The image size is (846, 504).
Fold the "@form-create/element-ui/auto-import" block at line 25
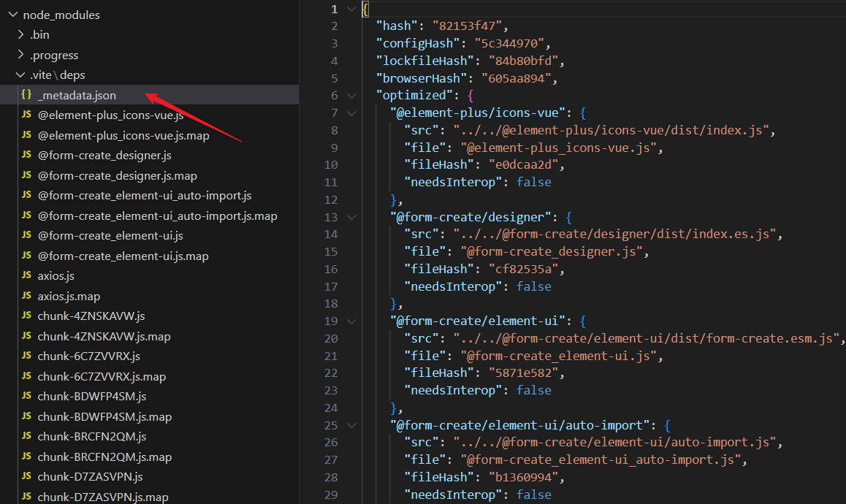pos(352,425)
